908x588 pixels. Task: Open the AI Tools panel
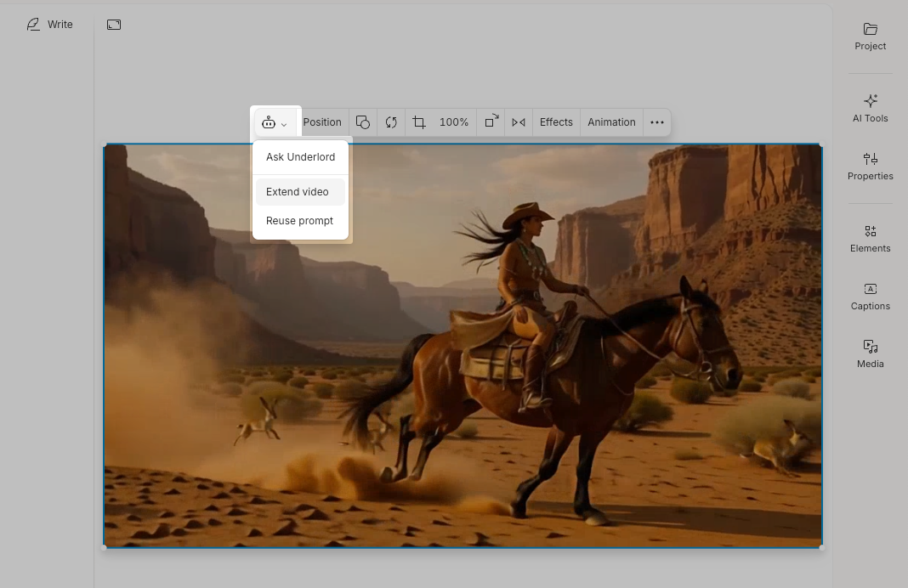pos(870,107)
